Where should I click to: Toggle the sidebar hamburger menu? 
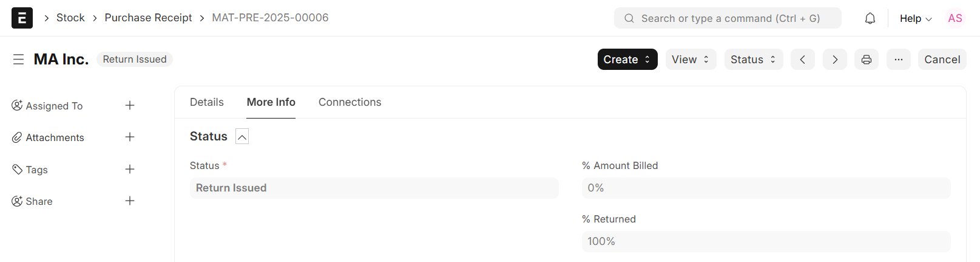19,60
